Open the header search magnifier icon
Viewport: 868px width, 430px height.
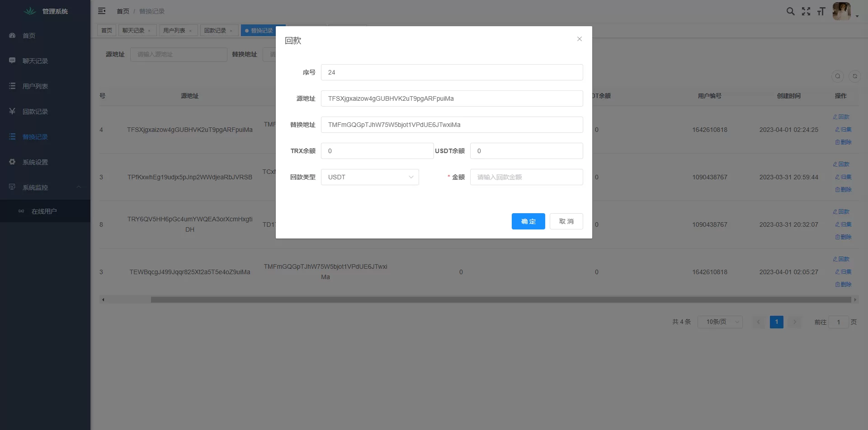coord(790,11)
